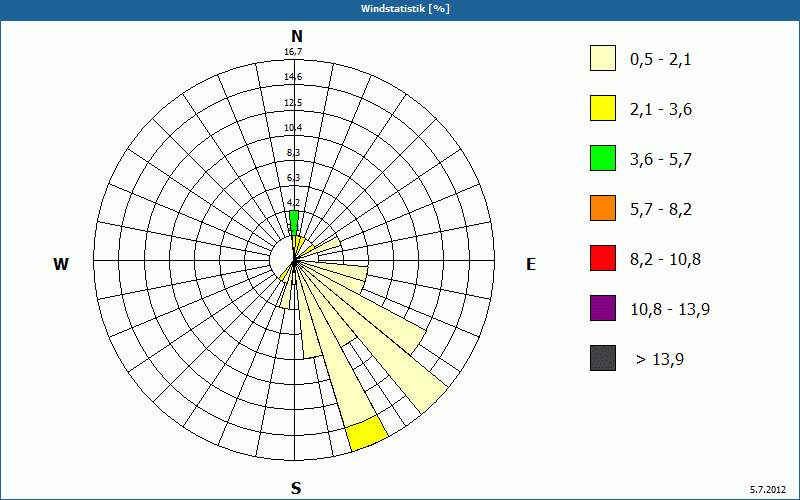Click the E compass label

531,264
